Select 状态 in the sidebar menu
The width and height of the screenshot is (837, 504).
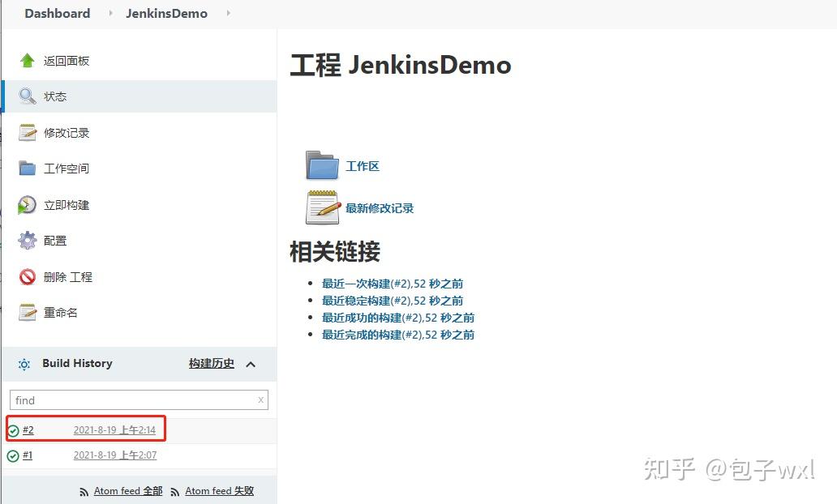click(55, 96)
